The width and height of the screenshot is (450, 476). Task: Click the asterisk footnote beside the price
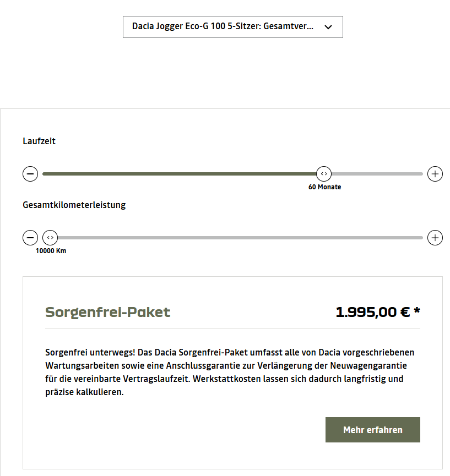(x=417, y=310)
